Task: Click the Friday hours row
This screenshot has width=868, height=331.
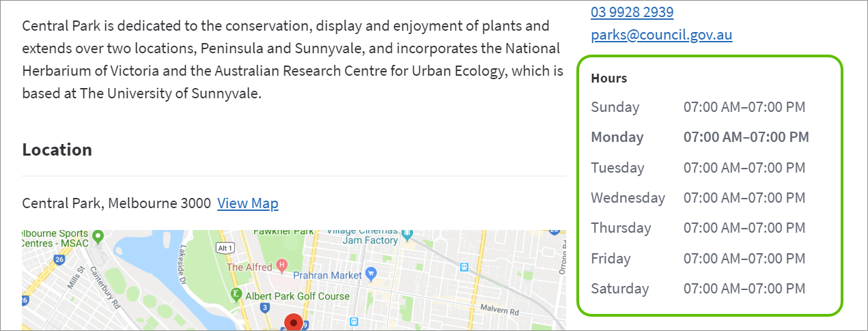Action: 698,259
